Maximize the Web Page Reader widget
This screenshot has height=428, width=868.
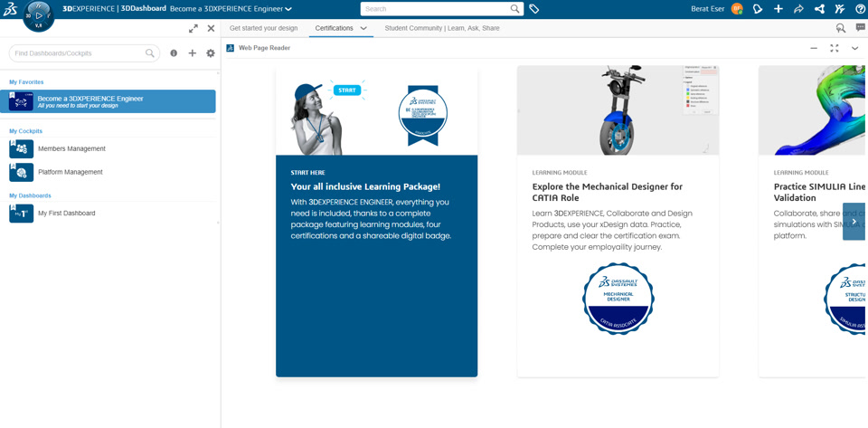click(x=835, y=48)
